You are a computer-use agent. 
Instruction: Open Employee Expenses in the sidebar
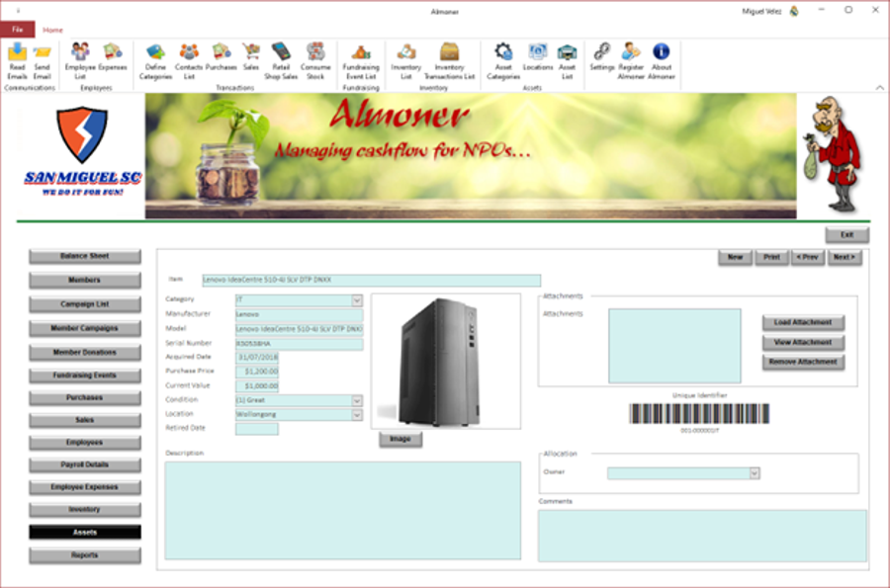tap(85, 487)
